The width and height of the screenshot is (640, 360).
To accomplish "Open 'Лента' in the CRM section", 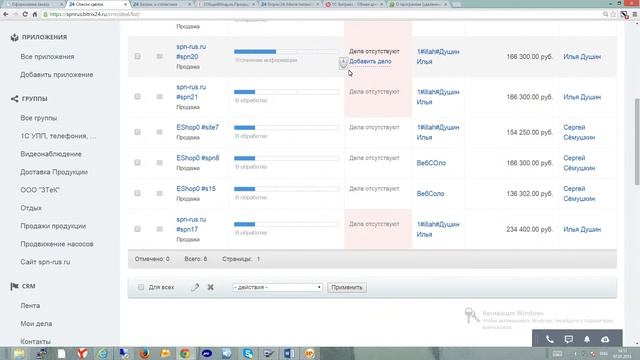I will [30, 305].
